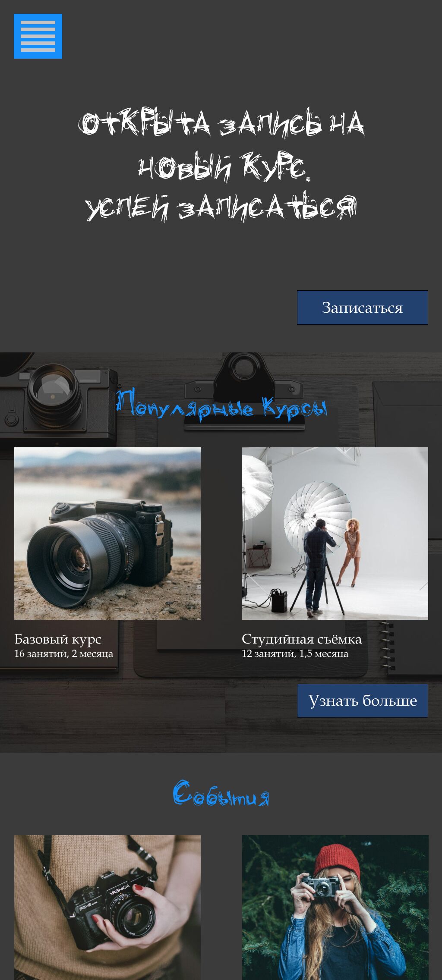The image size is (442, 980).
Task: Select the Базовый курс title
Action: 58,639
